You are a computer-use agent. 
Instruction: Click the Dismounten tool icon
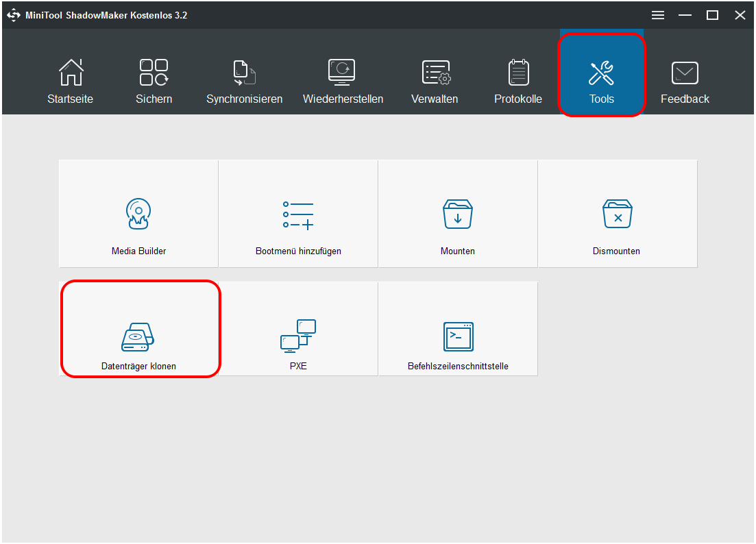pos(616,214)
